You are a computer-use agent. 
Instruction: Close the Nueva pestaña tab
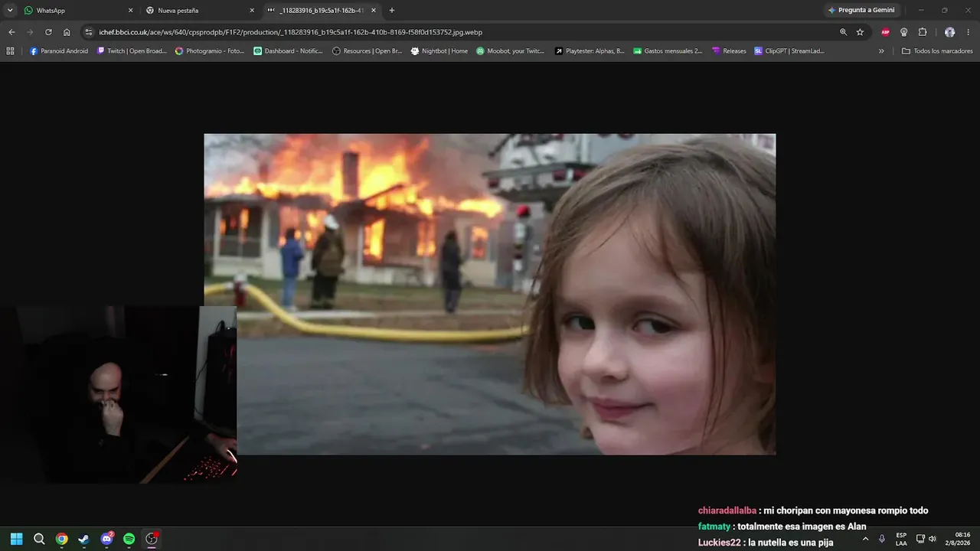pyautogui.click(x=252, y=11)
